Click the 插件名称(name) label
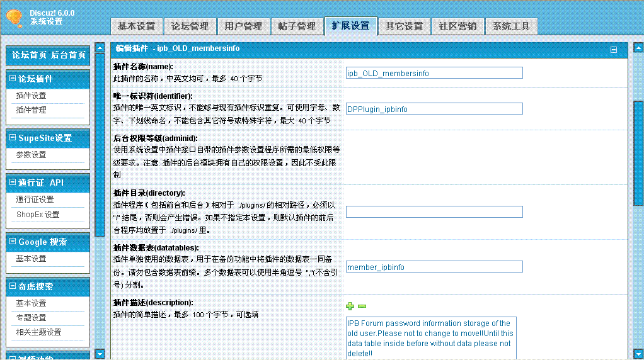The image size is (644, 360). click(x=143, y=67)
